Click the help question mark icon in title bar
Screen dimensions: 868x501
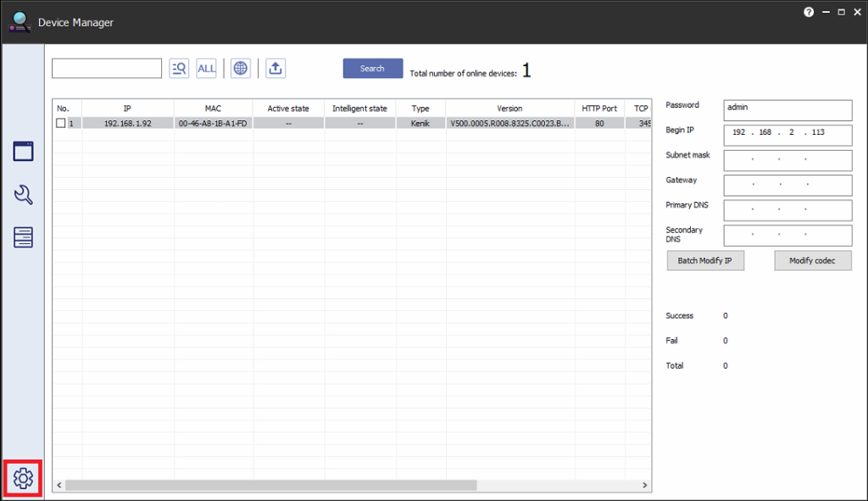pos(808,12)
